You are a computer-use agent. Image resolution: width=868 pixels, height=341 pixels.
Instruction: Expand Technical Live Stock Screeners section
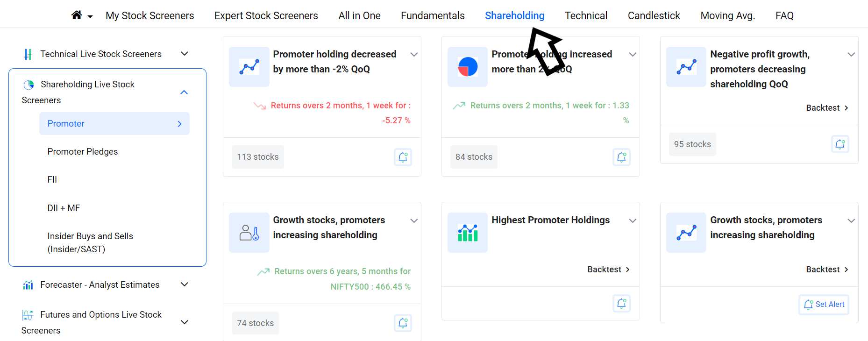[x=185, y=54]
